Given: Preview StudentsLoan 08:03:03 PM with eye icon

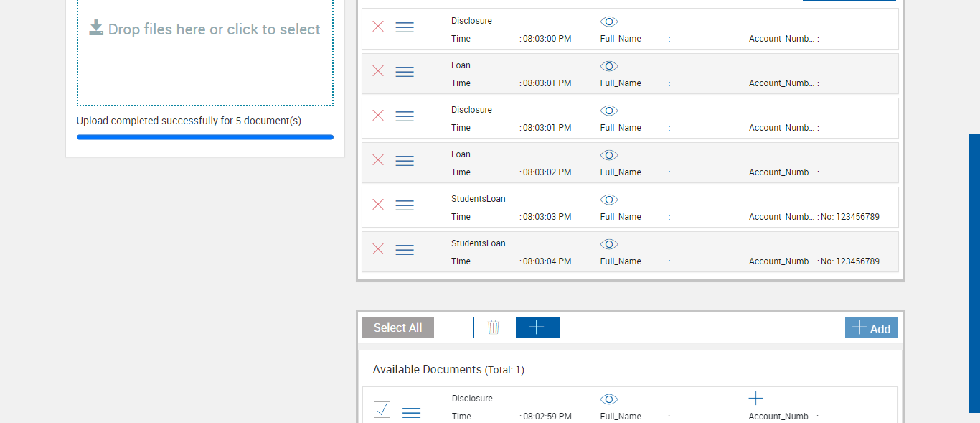Looking at the screenshot, I should (609, 200).
